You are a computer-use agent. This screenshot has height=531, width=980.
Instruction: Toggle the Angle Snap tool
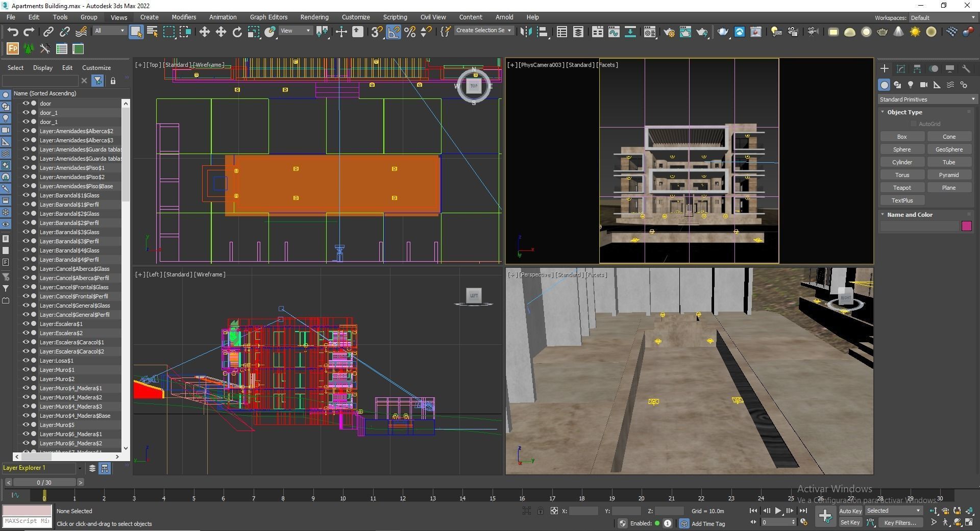394,32
